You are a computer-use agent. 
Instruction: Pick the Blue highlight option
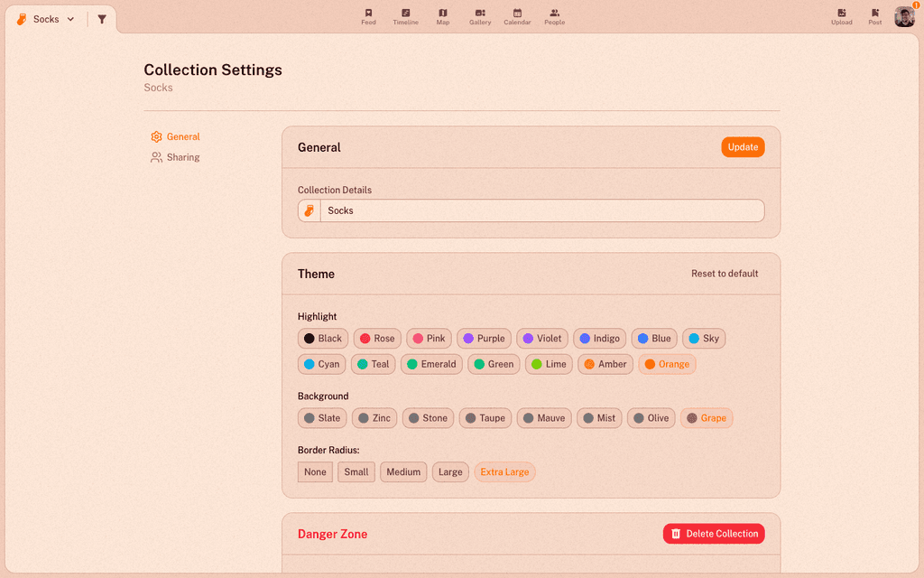(654, 339)
